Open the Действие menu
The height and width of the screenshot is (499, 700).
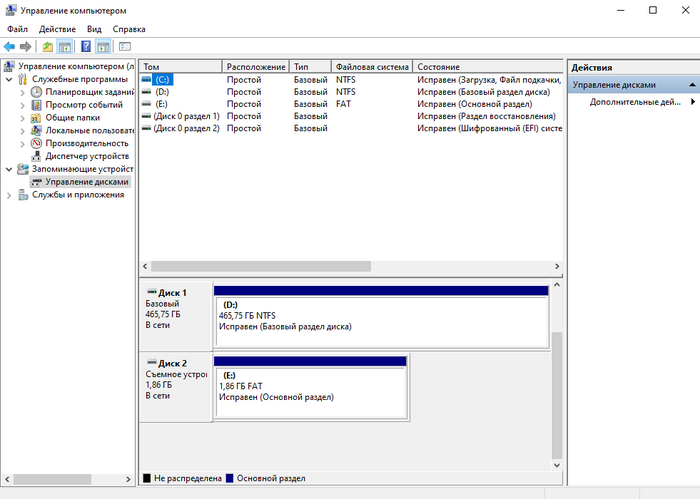(58, 29)
